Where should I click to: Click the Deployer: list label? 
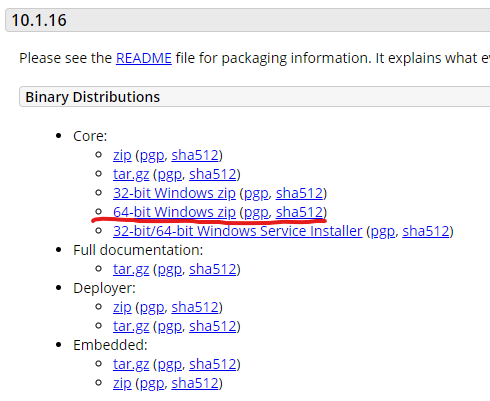[104, 288]
